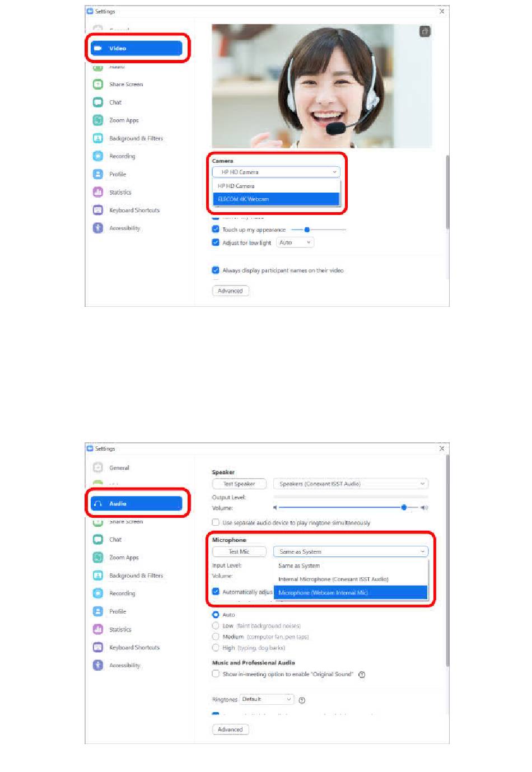Image resolution: width=532 pixels, height=772 pixels.
Task: Click Statistics icon in Video settings window
Action: click(98, 192)
